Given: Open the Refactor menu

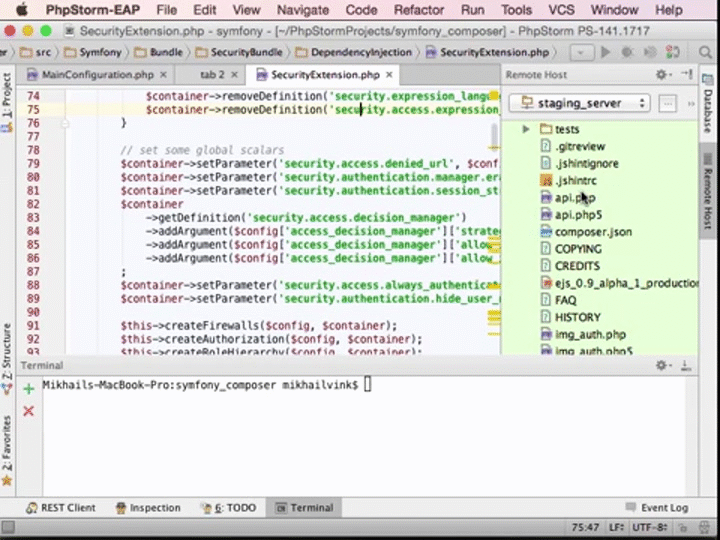Looking at the screenshot, I should coord(419,10).
